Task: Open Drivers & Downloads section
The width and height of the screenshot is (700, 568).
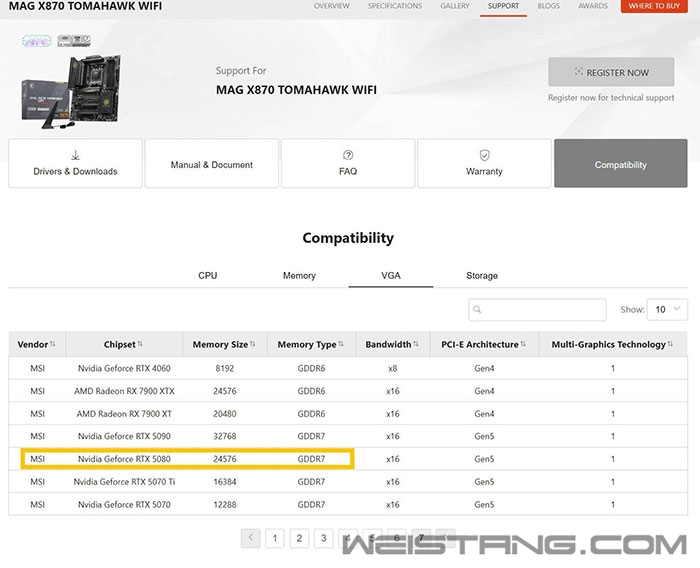Action: 75,163
